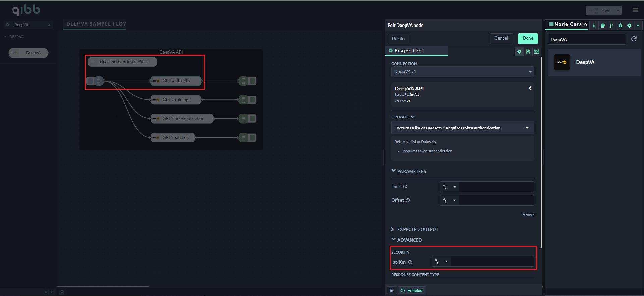Screen dimensions: 644x296
Task: Open the hamburger main menu
Action: (x=635, y=10)
